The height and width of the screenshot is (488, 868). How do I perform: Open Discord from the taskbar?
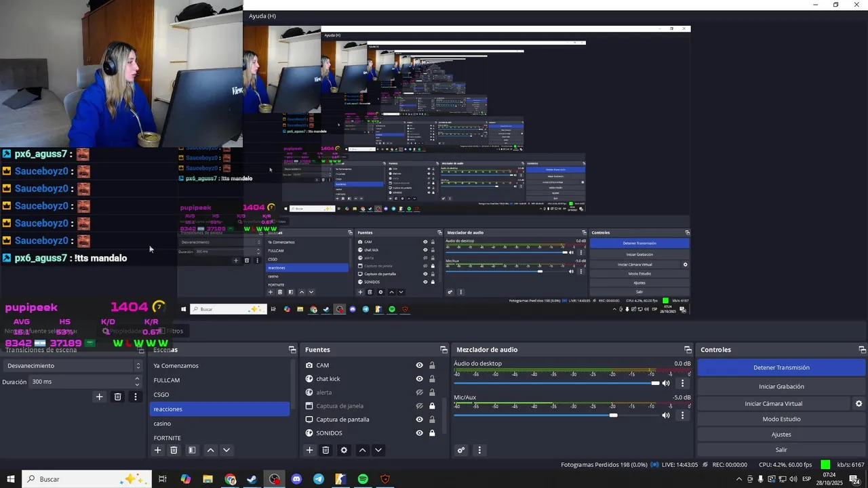tap(296, 479)
